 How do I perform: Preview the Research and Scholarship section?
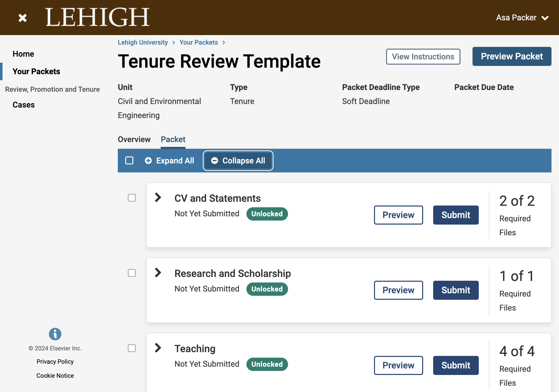pos(399,290)
